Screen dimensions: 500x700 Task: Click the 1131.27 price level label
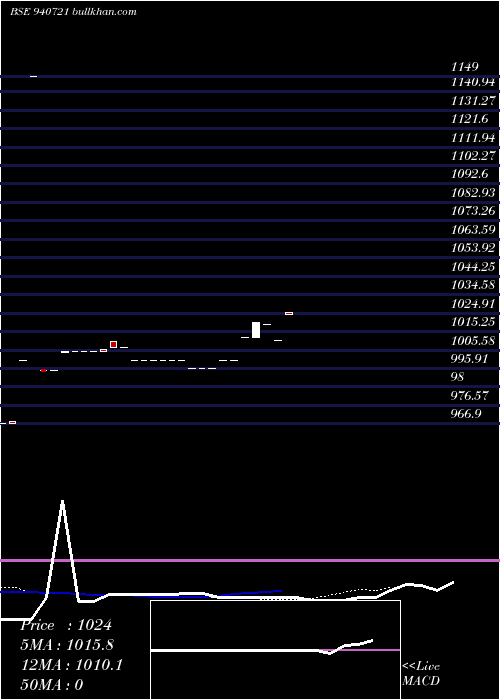[x=473, y=101]
